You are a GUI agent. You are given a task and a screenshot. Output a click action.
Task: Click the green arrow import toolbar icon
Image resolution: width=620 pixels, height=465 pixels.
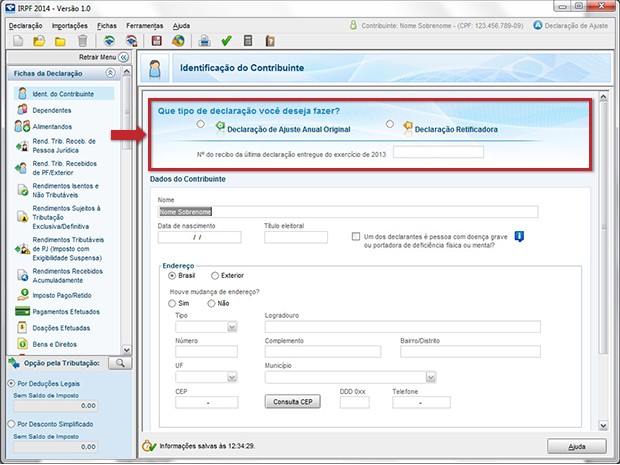109,41
